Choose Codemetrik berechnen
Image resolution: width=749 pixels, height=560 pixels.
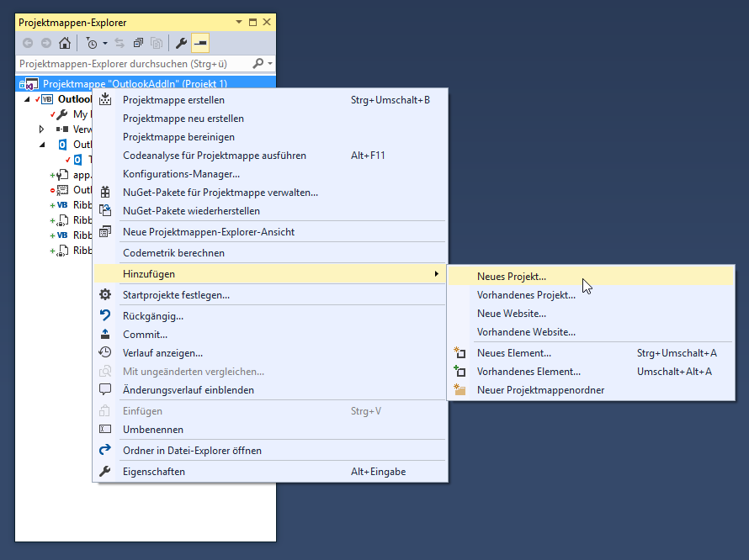pyautogui.click(x=173, y=253)
